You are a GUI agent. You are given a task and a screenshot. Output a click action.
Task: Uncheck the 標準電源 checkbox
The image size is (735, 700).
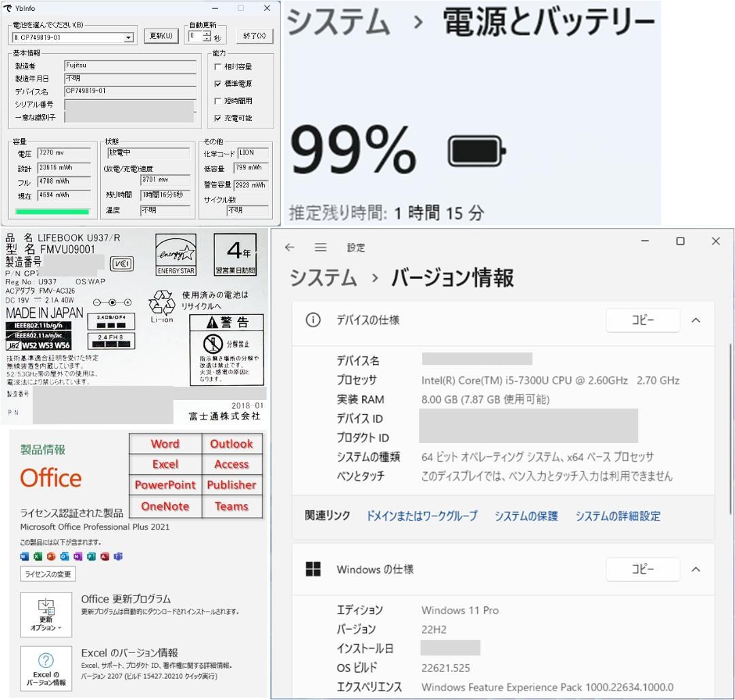click(x=218, y=83)
